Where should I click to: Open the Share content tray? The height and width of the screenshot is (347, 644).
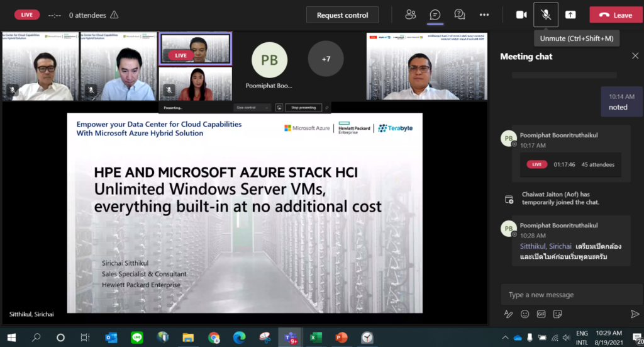[x=570, y=15]
